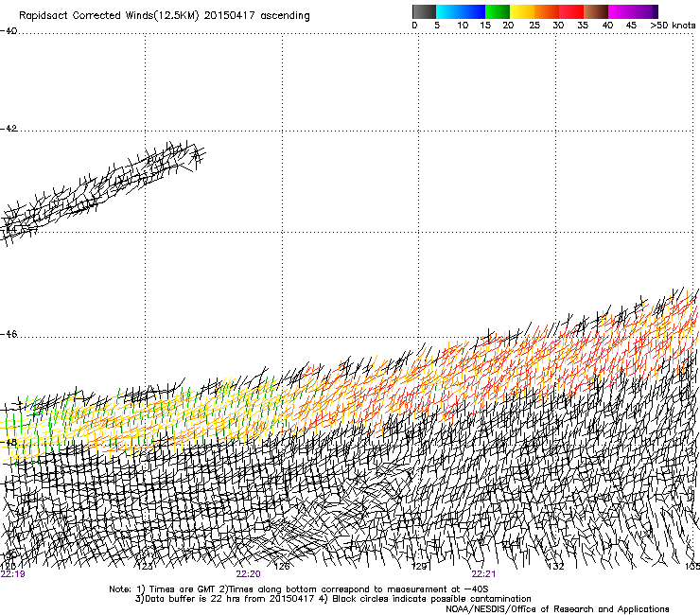Pick the red 30-35 knots legend swatch
This screenshot has width=700, height=615.
[571, 11]
